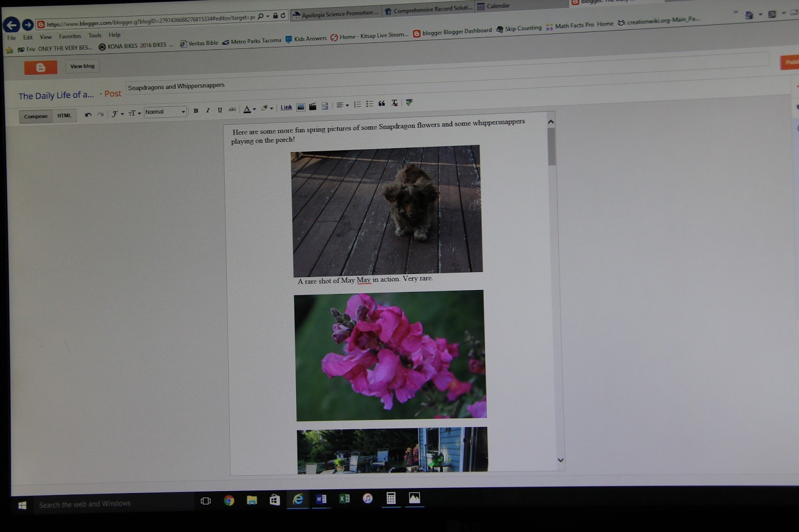Switch to Apologia Science Promotion tab
Image resolution: width=799 pixels, height=532 pixels.
[336, 14]
